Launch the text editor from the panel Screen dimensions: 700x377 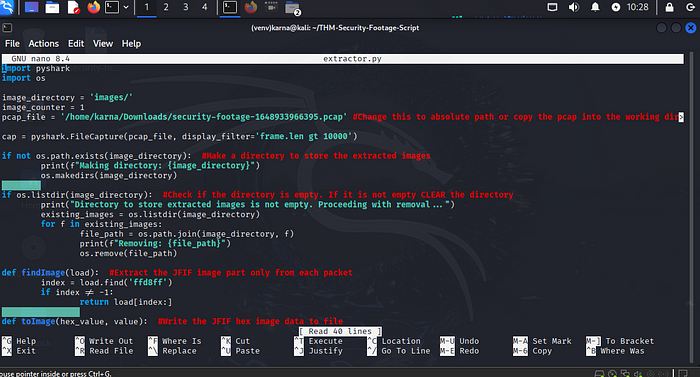pos(73,7)
